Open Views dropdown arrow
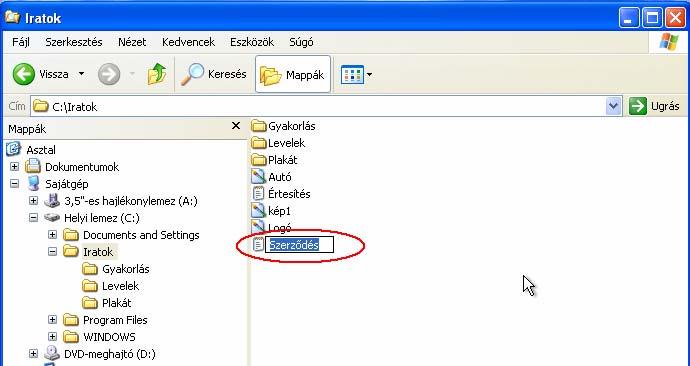Viewport: 690px width, 366px height. coord(369,75)
